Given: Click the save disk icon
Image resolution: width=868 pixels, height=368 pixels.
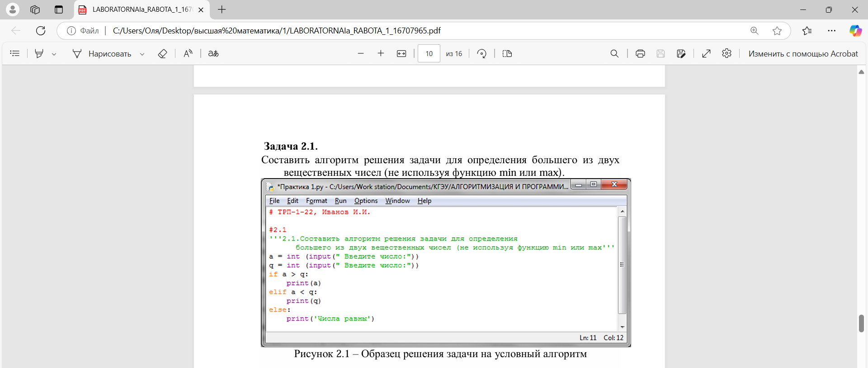Looking at the screenshot, I should 660,53.
